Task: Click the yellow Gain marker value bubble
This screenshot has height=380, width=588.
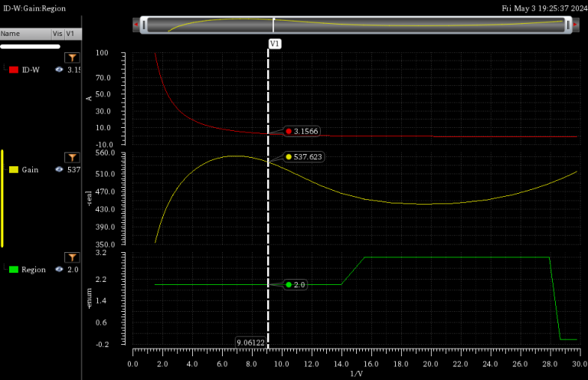Action: pyautogui.click(x=304, y=157)
